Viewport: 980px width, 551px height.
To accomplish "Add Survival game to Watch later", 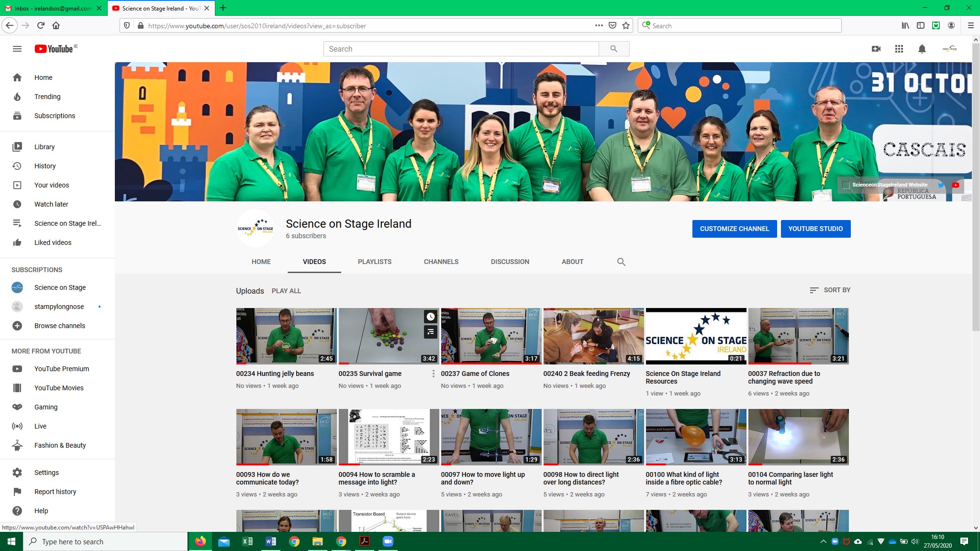I will 431,317.
